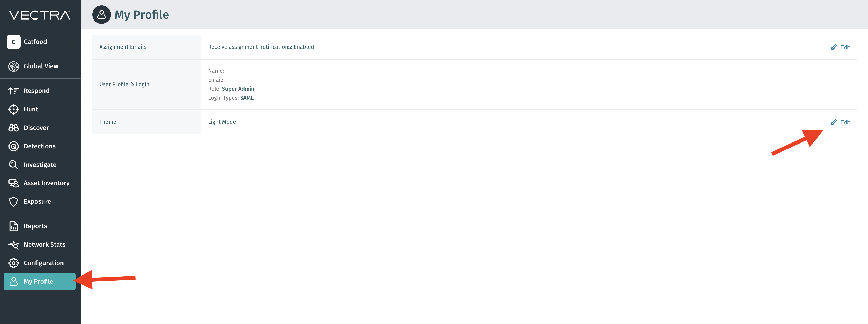Click the Respond sort-arrow icon
This screenshot has height=324, width=868.
(13, 91)
